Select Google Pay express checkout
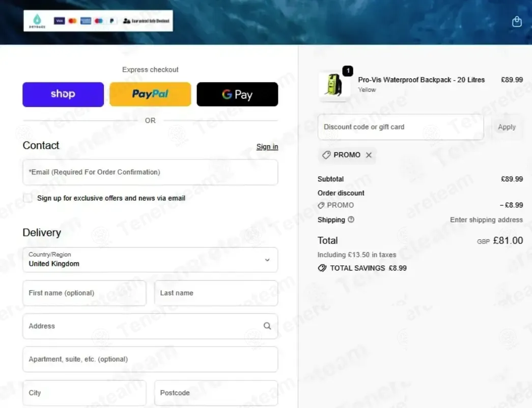 237,94
